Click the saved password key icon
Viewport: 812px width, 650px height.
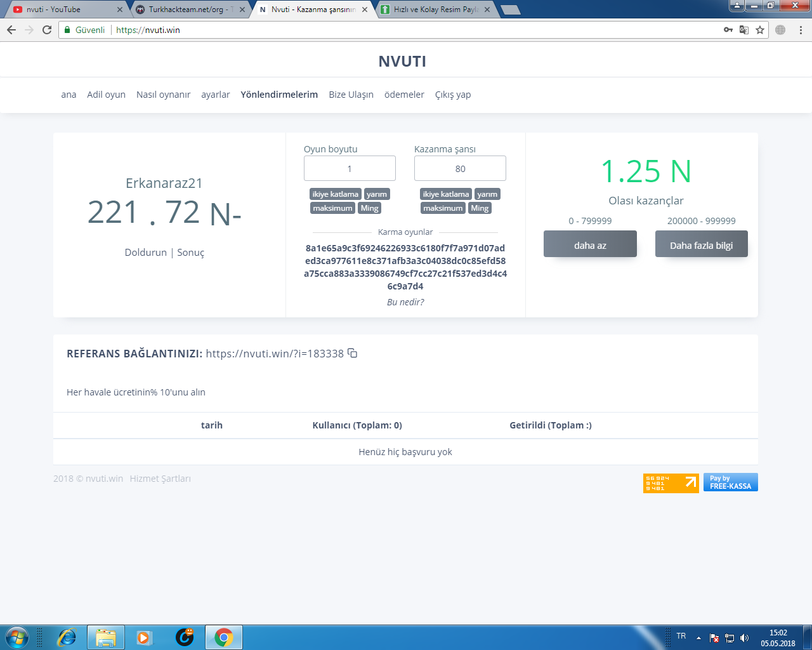pyautogui.click(x=728, y=30)
